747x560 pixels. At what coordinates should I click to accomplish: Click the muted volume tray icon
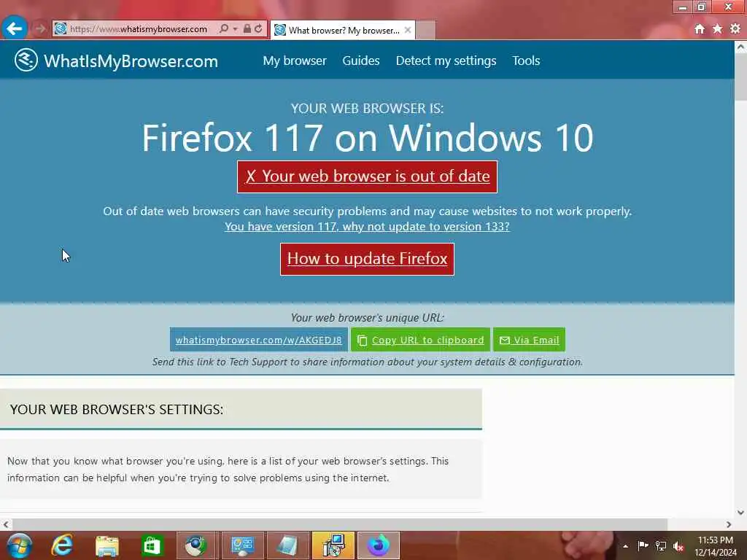coord(678,546)
